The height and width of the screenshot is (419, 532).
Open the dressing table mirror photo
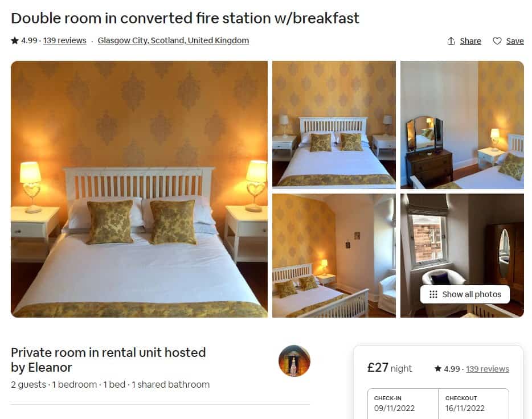[x=462, y=125]
